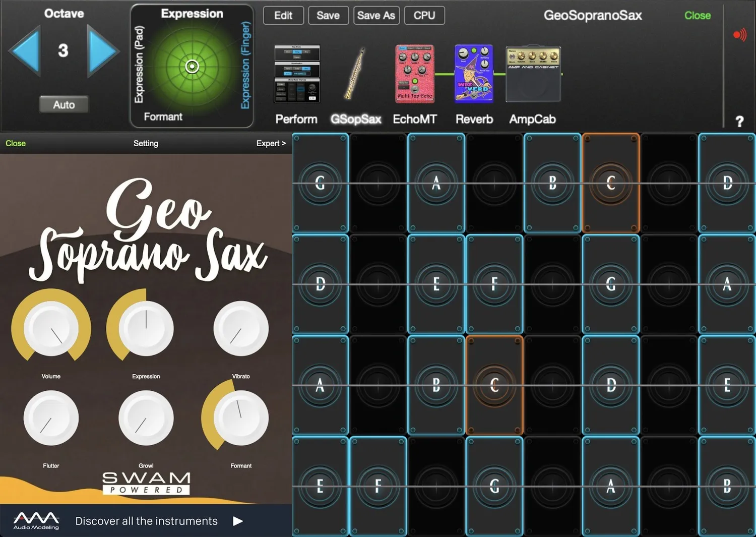Image resolution: width=756 pixels, height=537 pixels.
Task: Open the Perform module icon
Action: pyautogui.click(x=297, y=74)
